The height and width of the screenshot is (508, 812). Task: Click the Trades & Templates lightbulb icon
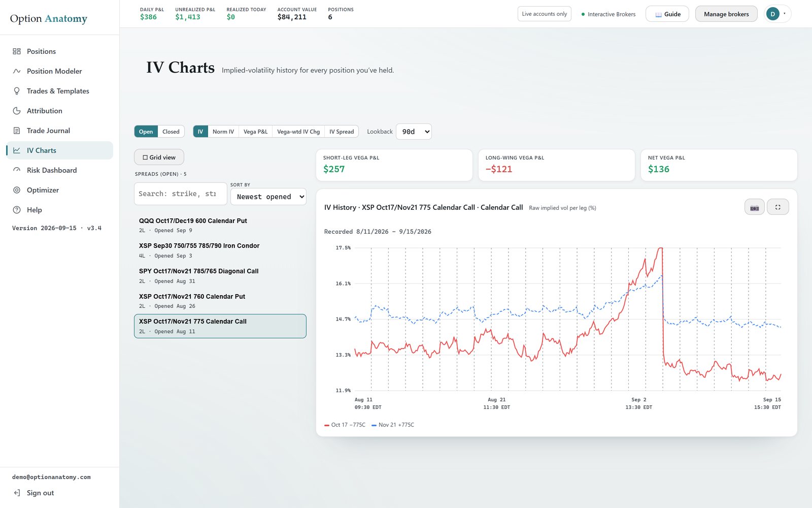coord(17,91)
